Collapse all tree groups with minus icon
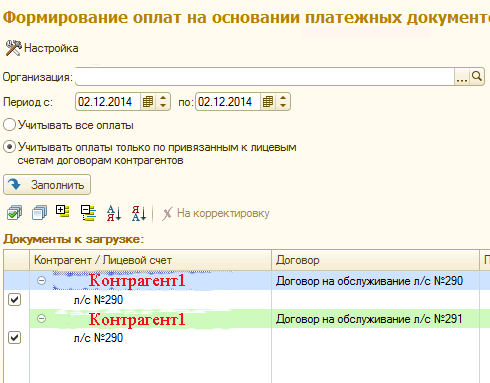 (x=88, y=213)
